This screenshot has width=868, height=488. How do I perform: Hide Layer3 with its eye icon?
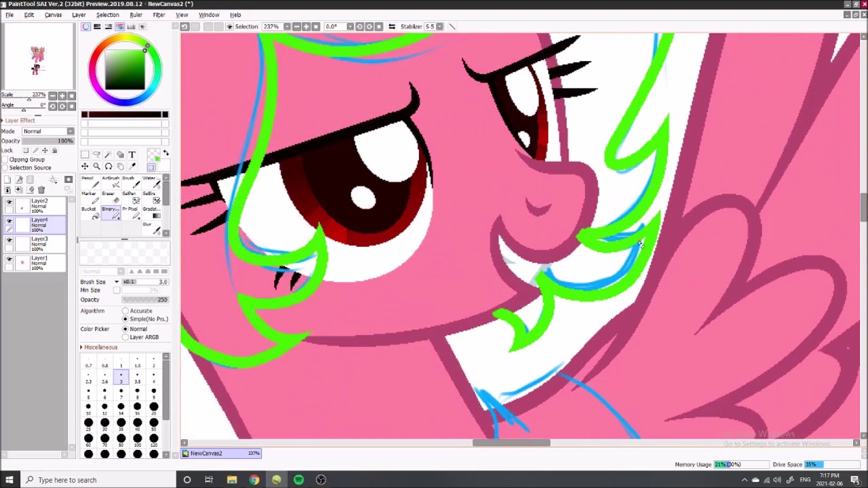(x=9, y=240)
